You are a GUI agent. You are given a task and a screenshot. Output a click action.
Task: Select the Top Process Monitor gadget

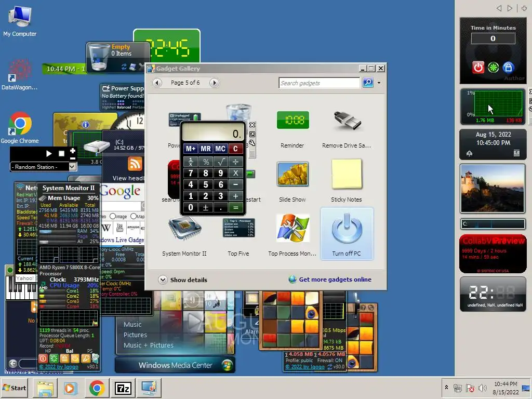click(292, 235)
